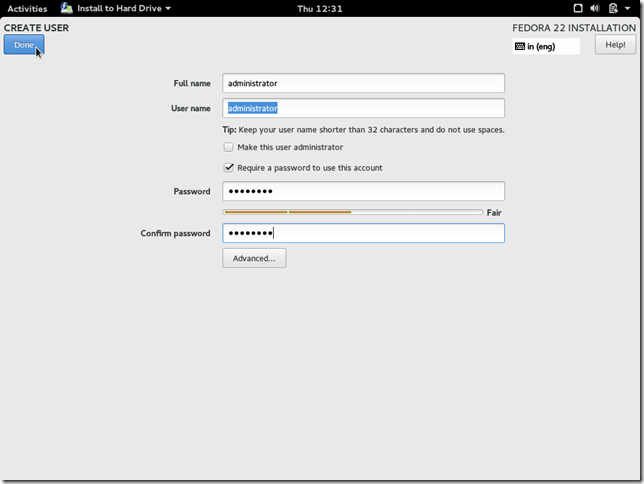Click the Install to Hard Drive app icon

pos(67,8)
